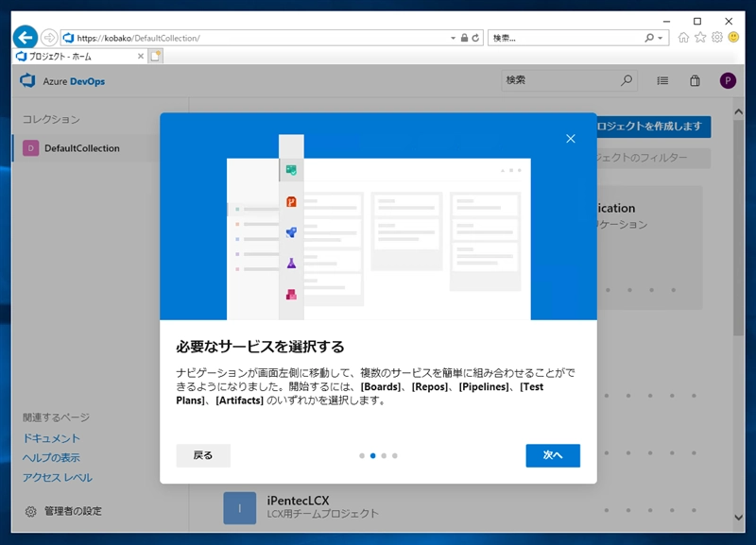Open the marketplace shopping bag icon
This screenshot has width=756, height=545.
coord(695,80)
